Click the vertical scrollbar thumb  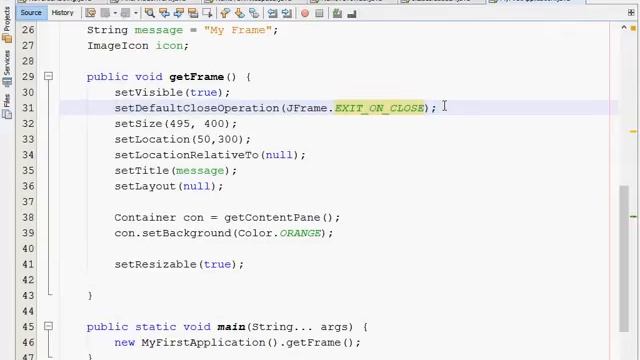624,258
